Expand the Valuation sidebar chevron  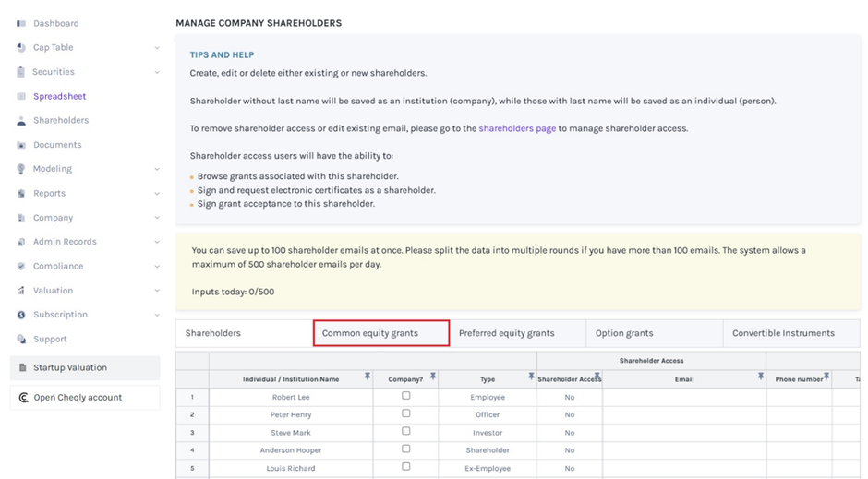[157, 291]
